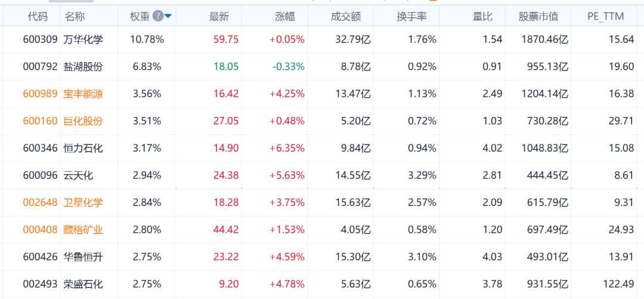Open the 藏格矿业 stock link
644x299 pixels.
(83, 230)
